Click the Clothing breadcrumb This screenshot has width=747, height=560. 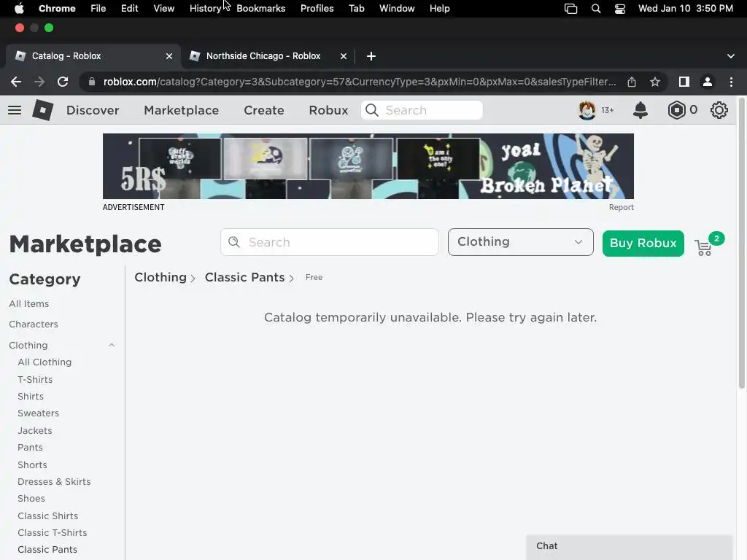pyautogui.click(x=160, y=277)
